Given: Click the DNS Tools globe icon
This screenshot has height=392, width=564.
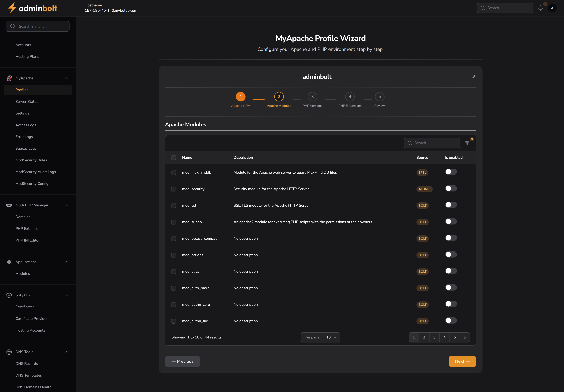Looking at the screenshot, I should [x=9, y=352].
